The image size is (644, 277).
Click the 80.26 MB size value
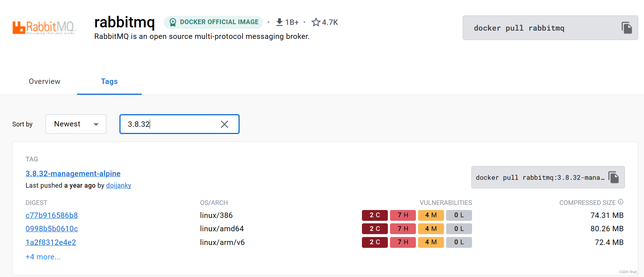click(607, 229)
